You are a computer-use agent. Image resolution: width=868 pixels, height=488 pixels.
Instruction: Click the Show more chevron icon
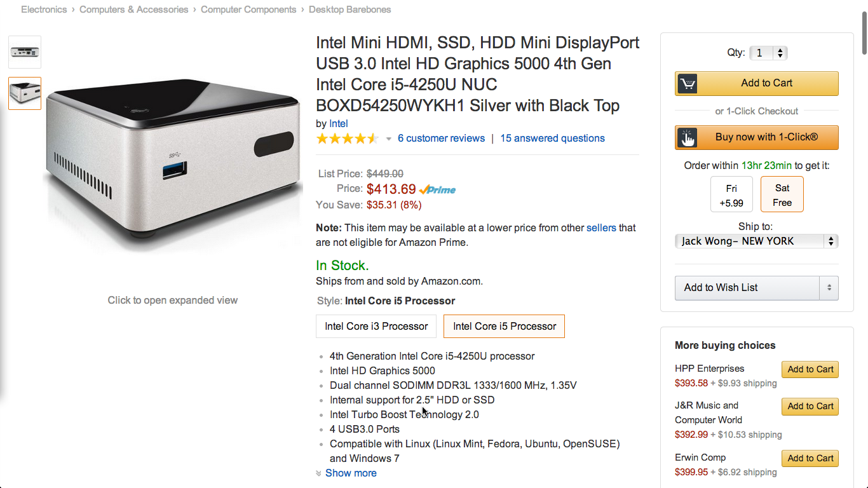click(x=319, y=473)
